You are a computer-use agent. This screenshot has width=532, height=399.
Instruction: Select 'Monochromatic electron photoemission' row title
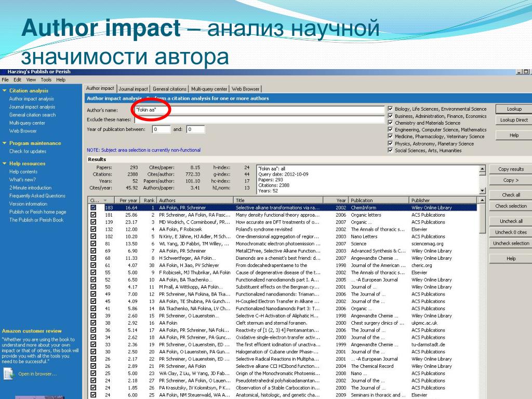tap(277, 244)
